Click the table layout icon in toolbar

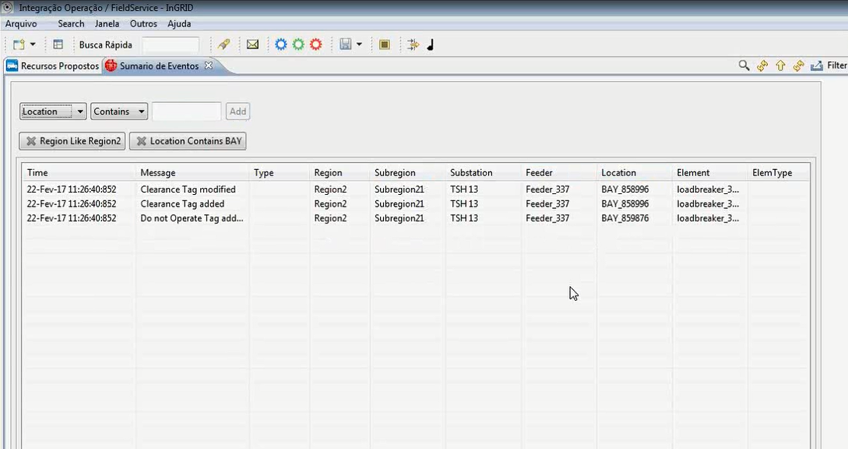(x=58, y=45)
